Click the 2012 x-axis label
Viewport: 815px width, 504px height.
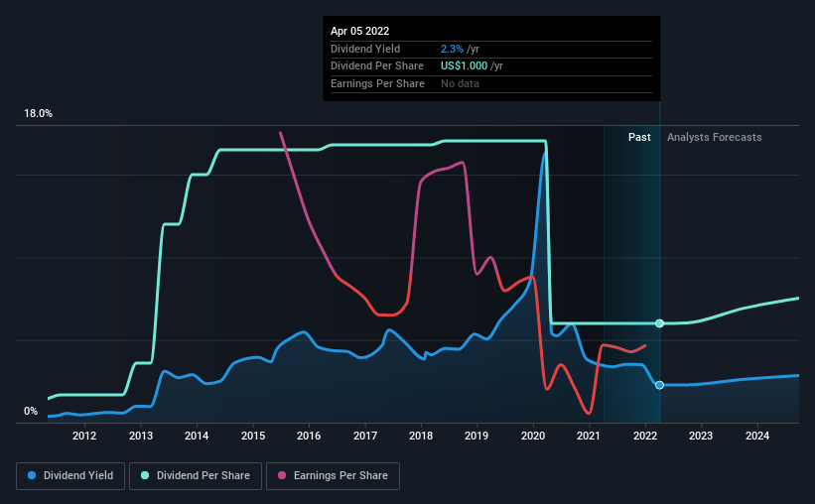coord(84,436)
